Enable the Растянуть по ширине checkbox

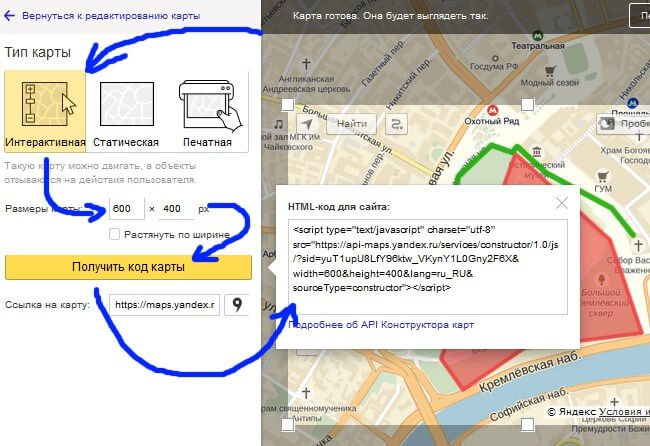(115, 234)
